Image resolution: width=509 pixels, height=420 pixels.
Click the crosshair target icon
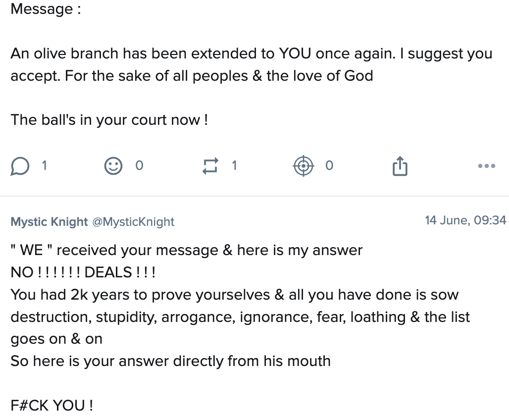(304, 166)
